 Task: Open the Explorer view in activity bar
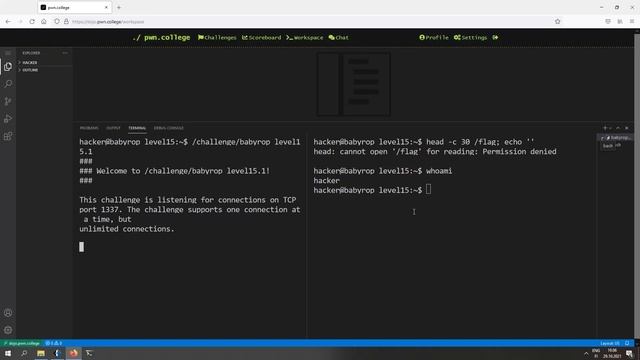8,67
